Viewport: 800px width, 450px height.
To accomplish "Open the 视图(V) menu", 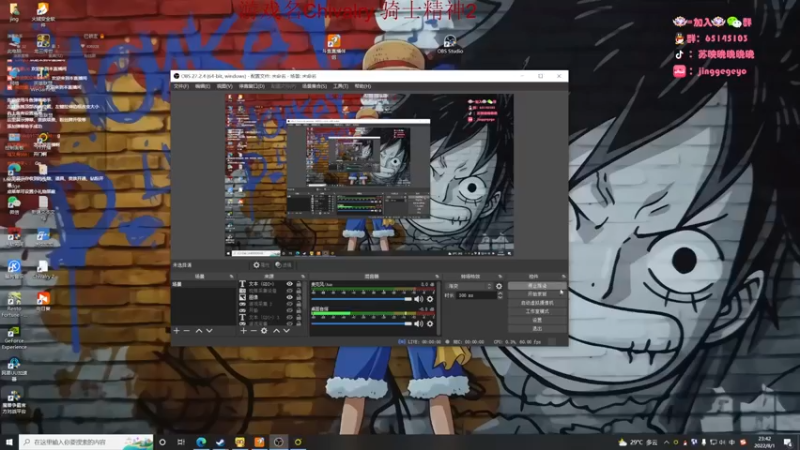I will point(224,86).
